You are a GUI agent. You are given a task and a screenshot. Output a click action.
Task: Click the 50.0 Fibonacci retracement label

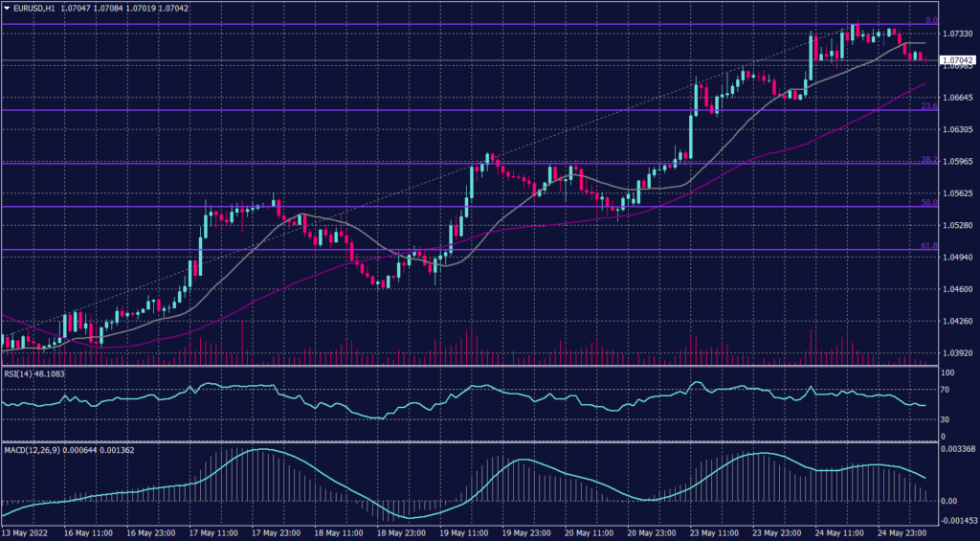click(928, 203)
